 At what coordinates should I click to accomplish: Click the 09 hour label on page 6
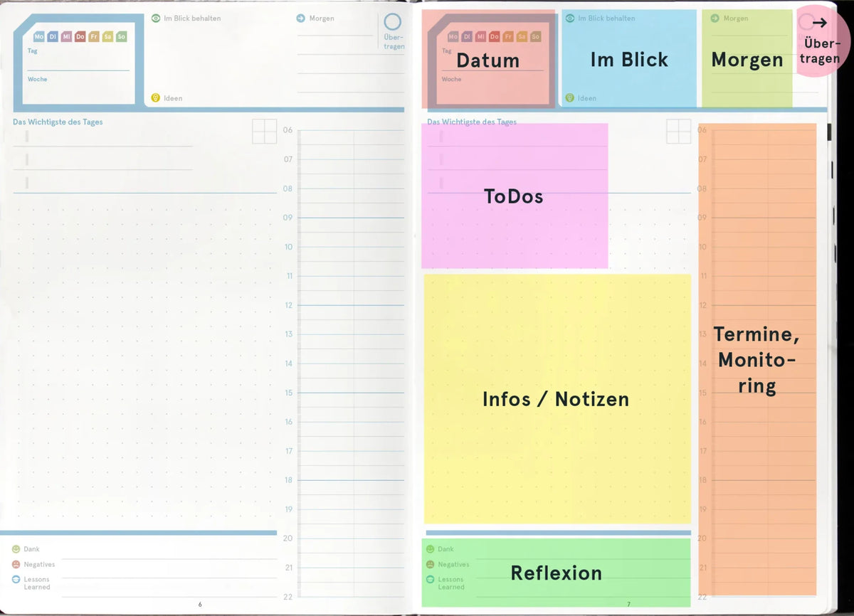288,218
